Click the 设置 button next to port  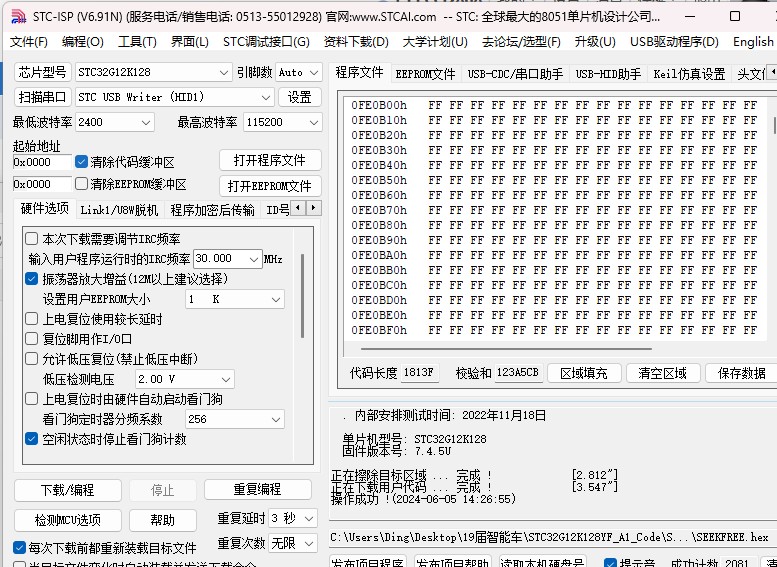point(300,97)
